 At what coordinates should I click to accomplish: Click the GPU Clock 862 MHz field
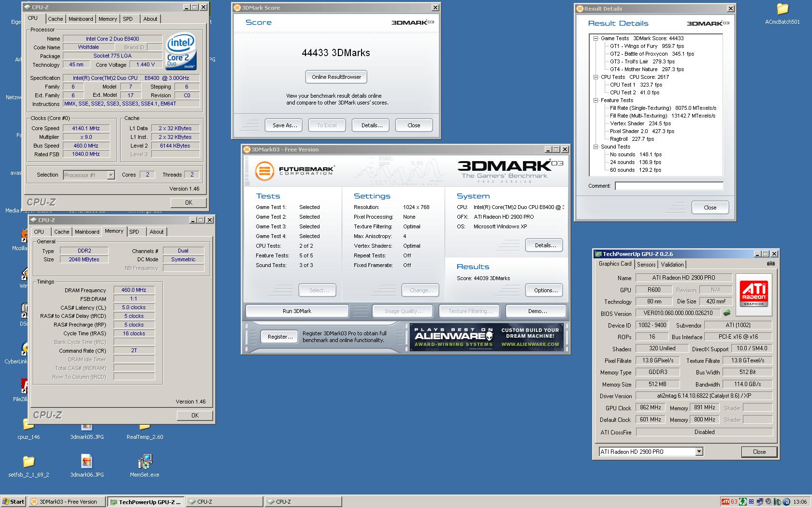650,408
